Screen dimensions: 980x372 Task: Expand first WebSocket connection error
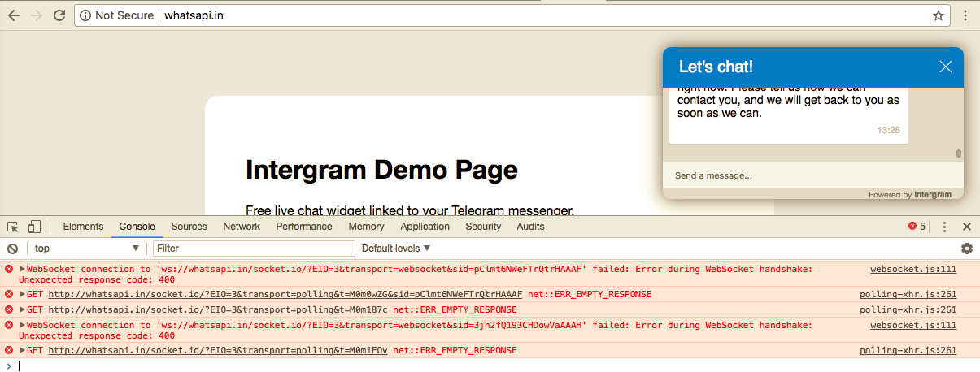click(x=22, y=270)
